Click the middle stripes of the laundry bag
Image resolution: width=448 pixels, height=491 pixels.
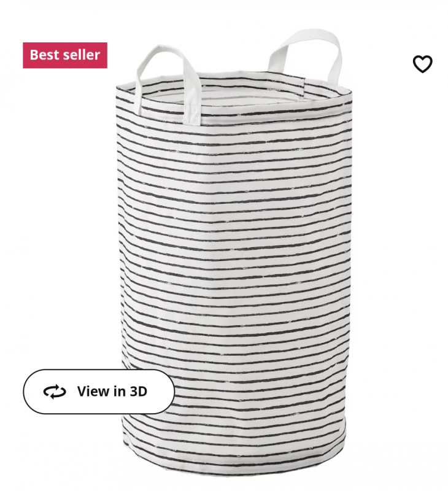coord(233,250)
